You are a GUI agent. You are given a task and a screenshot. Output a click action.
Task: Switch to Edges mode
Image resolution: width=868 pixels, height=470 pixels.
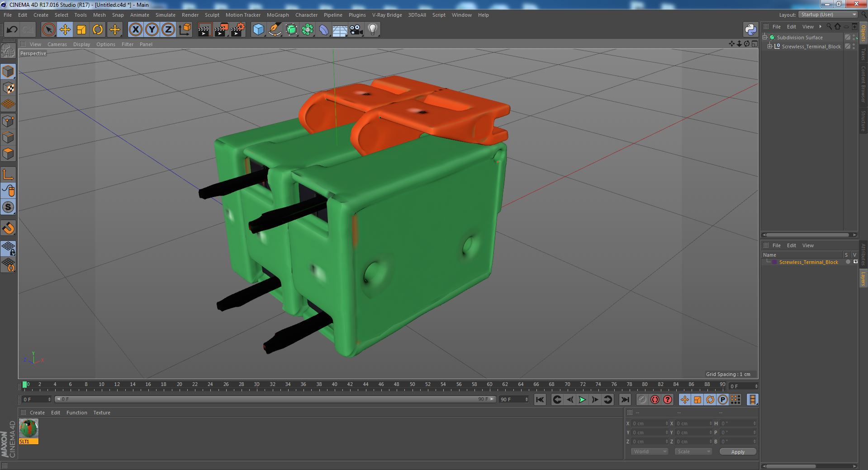[x=8, y=137]
